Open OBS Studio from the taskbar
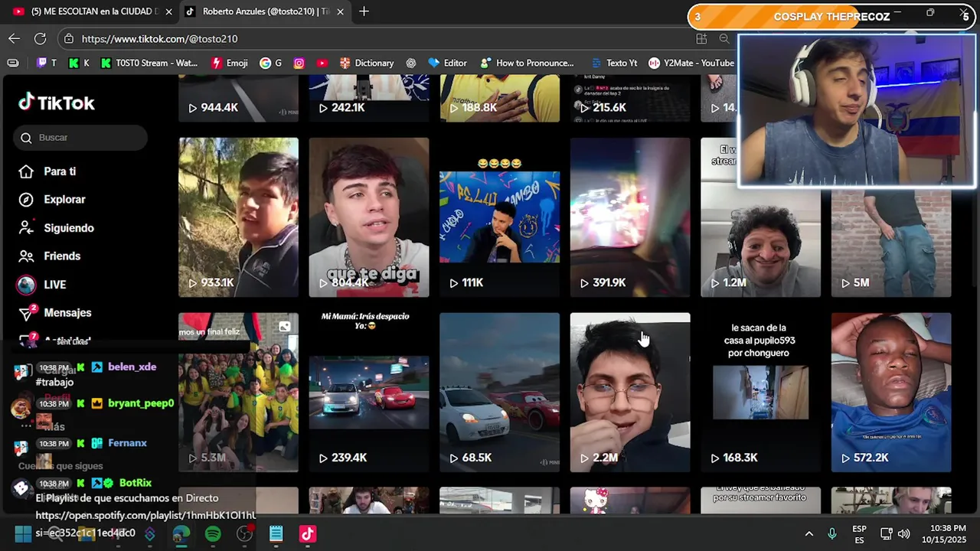 tap(245, 533)
